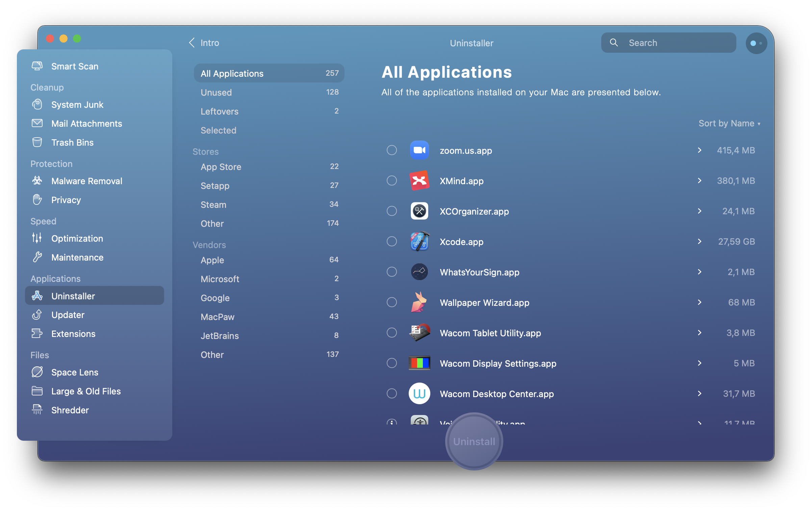Open the Privacy tool icon
This screenshot has width=812, height=511.
tap(37, 200)
